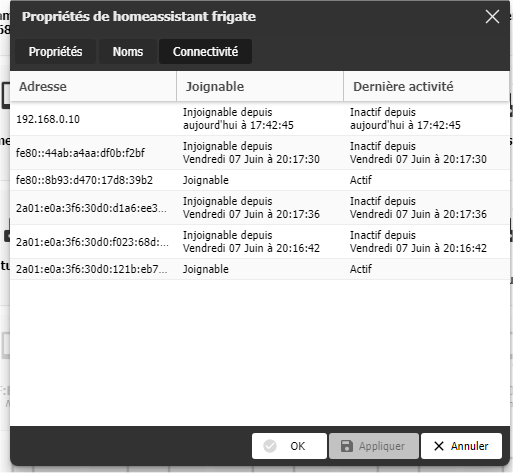Select the 2a01:e0a:3f6:30d0:d1a6:ee3… address row
This screenshot has height=473, width=513.
click(x=260, y=208)
